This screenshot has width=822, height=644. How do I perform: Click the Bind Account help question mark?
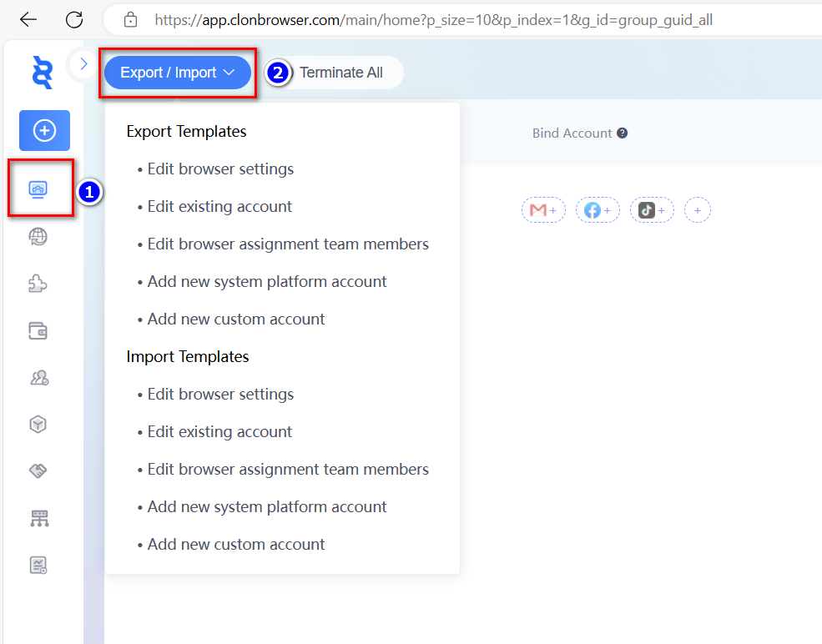[622, 133]
